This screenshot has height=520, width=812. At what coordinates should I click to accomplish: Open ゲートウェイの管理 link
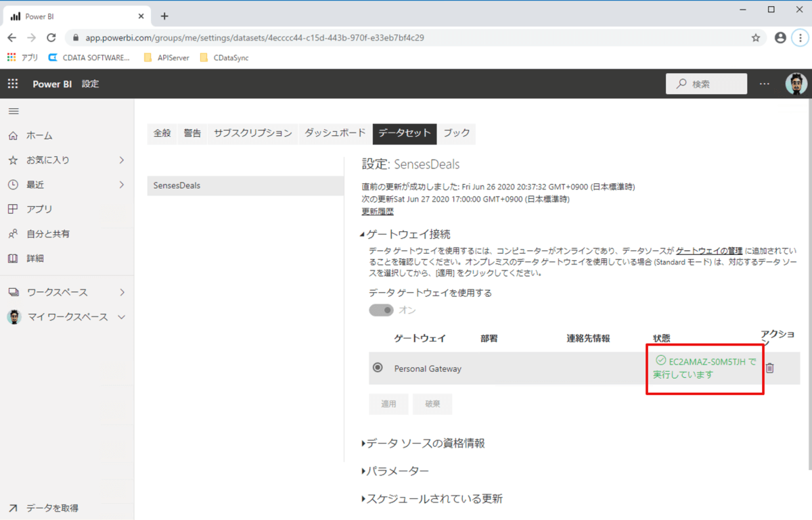click(709, 251)
